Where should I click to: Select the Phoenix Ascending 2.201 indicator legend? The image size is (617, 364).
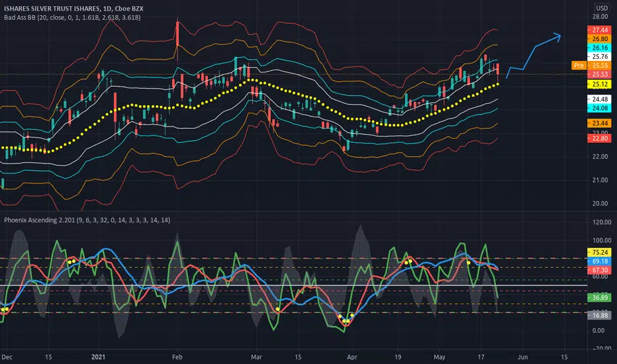pyautogui.click(x=87, y=220)
